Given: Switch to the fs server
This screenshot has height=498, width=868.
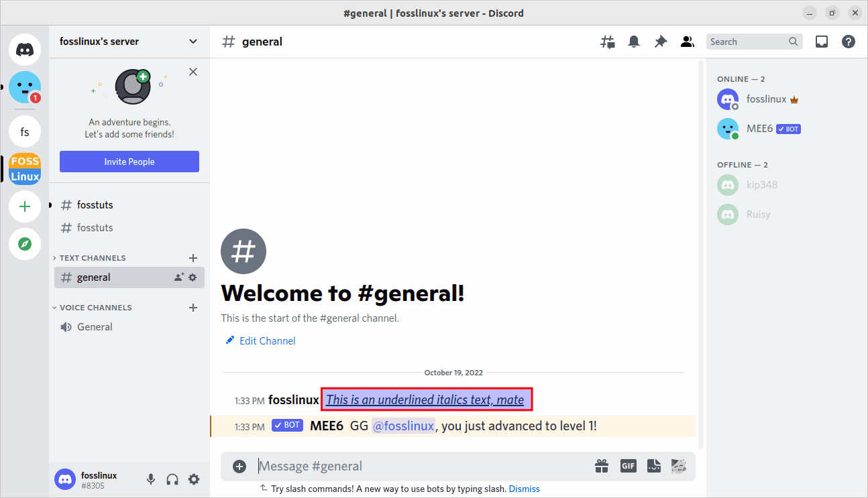Looking at the screenshot, I should 25,131.
